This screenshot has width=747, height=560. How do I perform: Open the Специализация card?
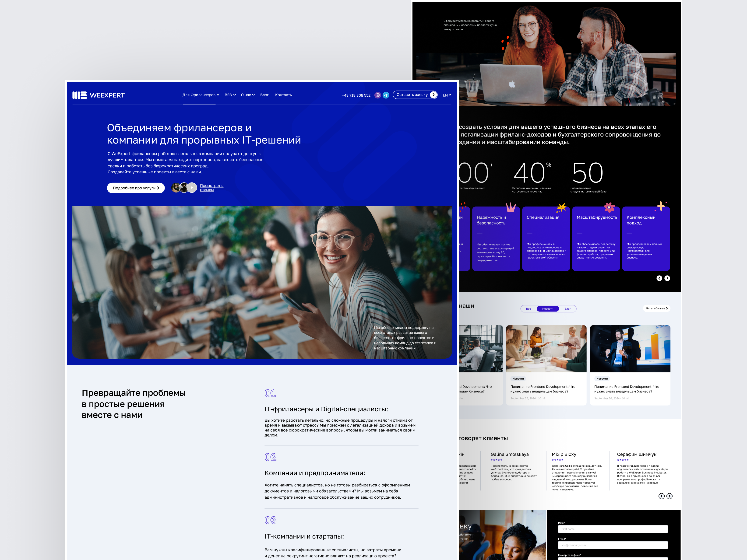pos(546,239)
